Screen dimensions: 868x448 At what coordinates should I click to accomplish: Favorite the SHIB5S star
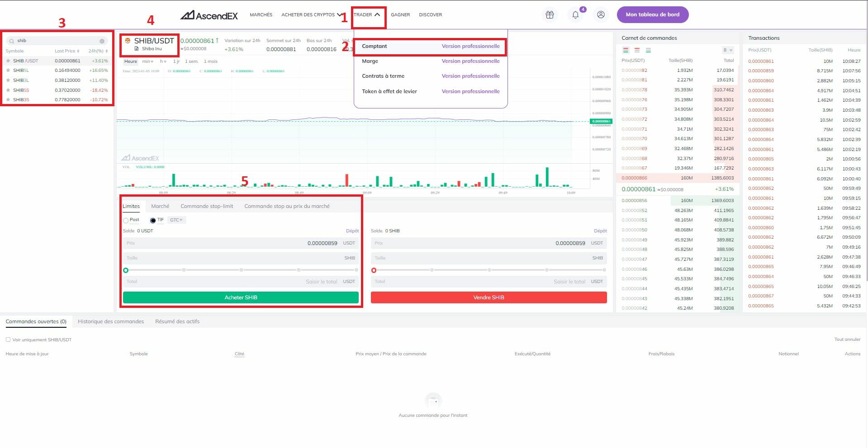tap(8, 90)
